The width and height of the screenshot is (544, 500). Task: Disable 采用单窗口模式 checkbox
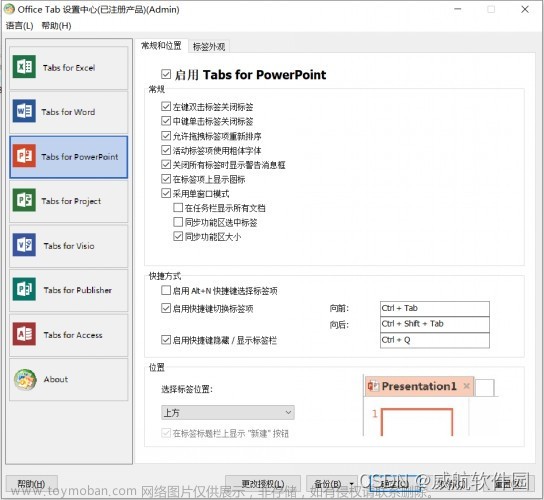click(166, 193)
